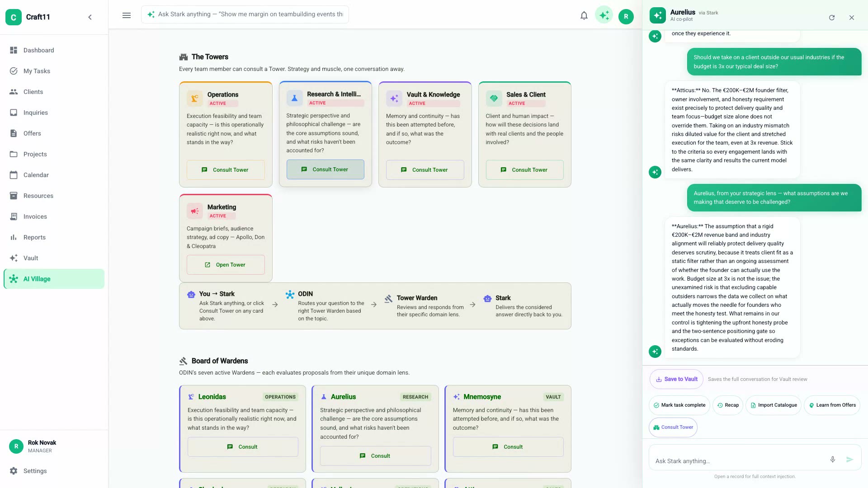Toggle the AI co-pilot sparkle button
This screenshot has width=868, height=488.
pos(604,15)
